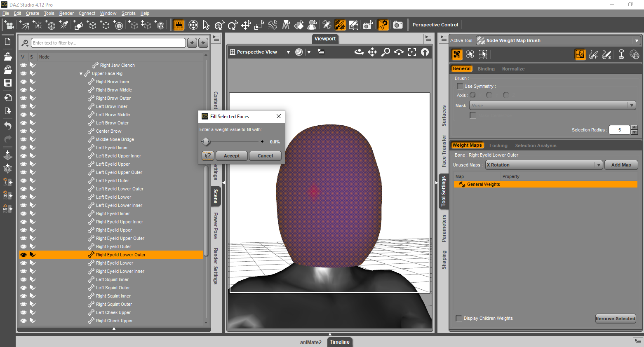Check Display Children Weights option
The height and width of the screenshot is (347, 644).
coord(459,318)
